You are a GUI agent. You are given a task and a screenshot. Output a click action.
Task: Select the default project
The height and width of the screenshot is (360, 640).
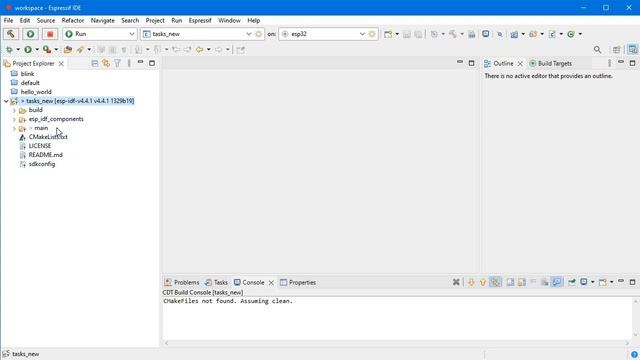(x=30, y=83)
